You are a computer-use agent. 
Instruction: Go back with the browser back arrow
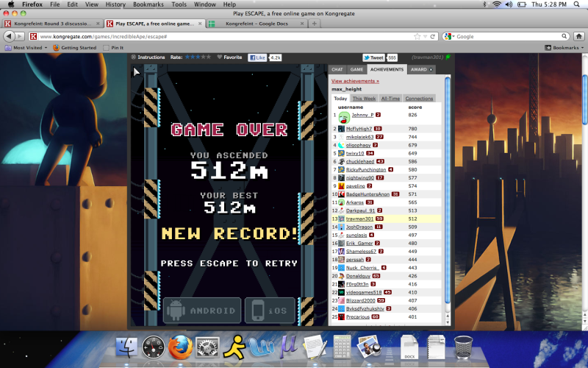click(9, 36)
